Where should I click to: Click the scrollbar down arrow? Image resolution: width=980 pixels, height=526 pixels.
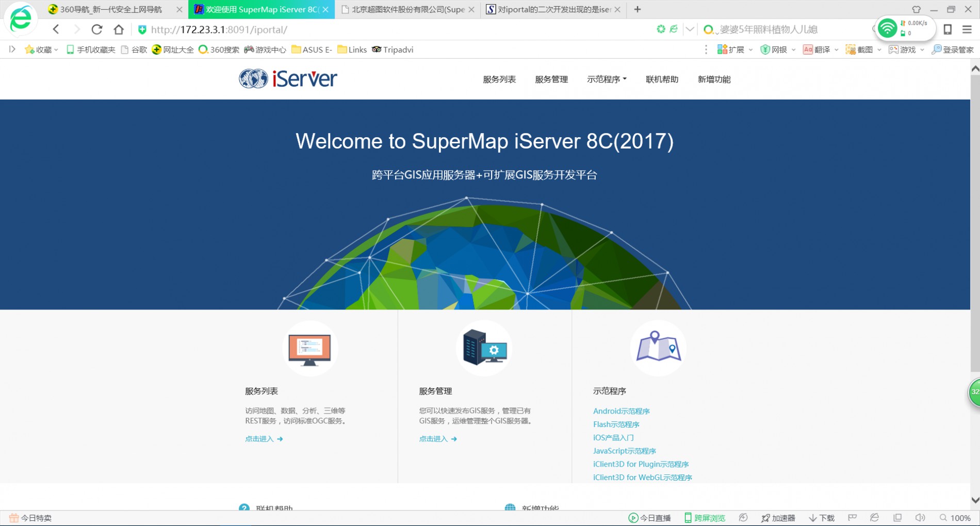(x=975, y=500)
